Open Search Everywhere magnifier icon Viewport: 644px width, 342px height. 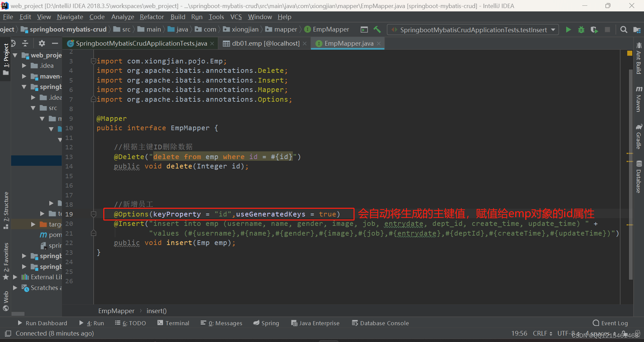click(x=624, y=30)
